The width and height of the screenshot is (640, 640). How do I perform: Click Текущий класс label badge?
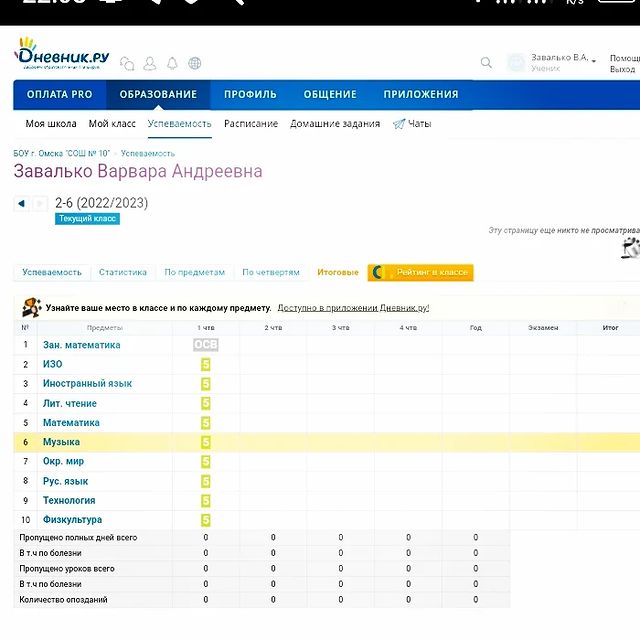87,218
